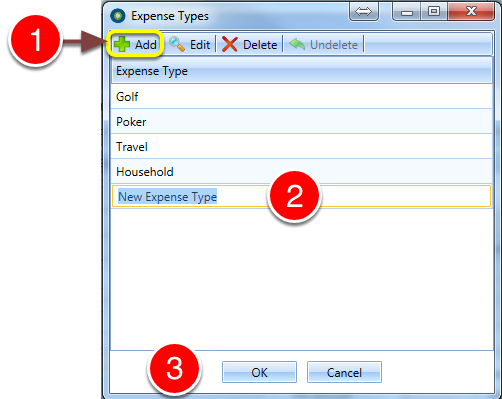Click the green arrow Undelete icon
Screen dimensions: 502x399
pos(297,44)
